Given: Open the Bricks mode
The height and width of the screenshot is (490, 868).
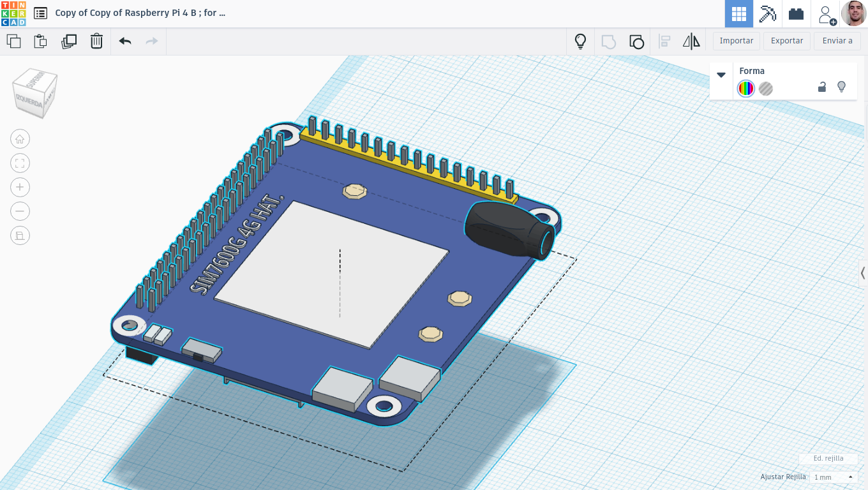Looking at the screenshot, I should (796, 13).
